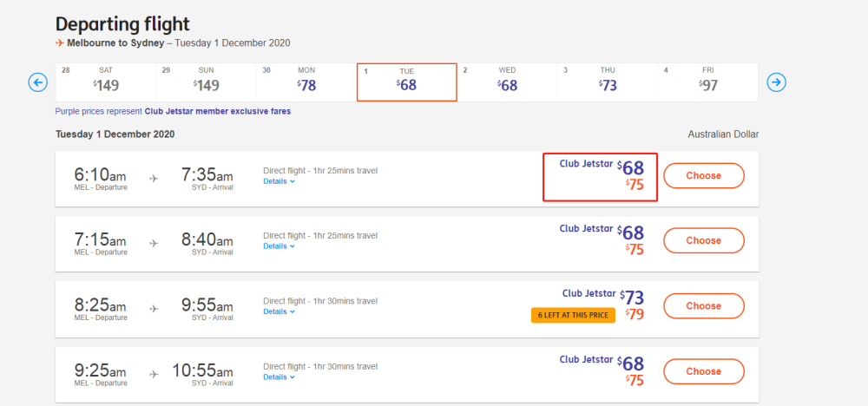The width and height of the screenshot is (868, 406).
Task: Click the plane icon on 9:25am flight
Action: tap(154, 375)
